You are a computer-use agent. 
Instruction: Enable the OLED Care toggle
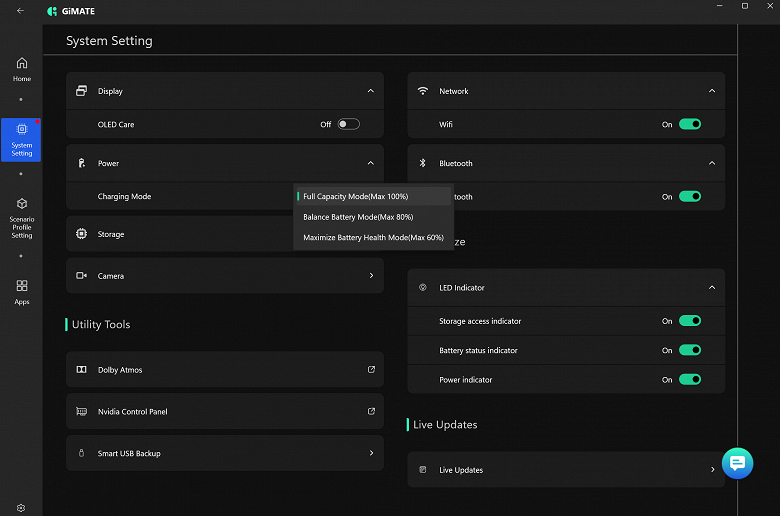click(x=348, y=125)
